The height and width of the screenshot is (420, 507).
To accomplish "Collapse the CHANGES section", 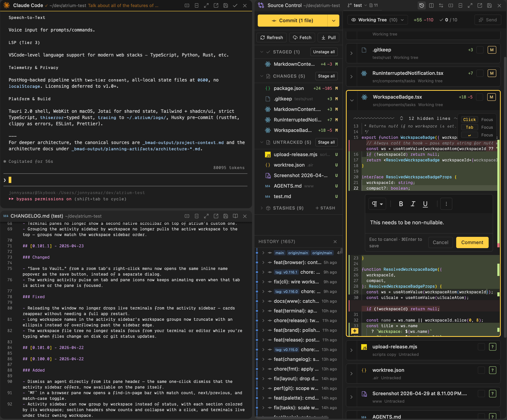I will click(262, 76).
